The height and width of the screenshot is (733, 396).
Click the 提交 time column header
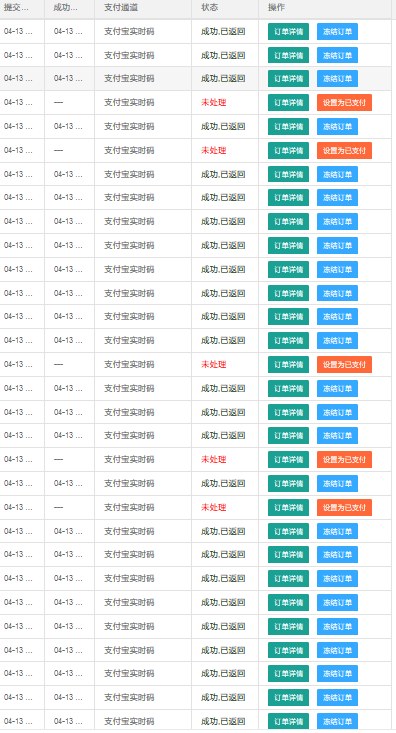(x=16, y=8)
